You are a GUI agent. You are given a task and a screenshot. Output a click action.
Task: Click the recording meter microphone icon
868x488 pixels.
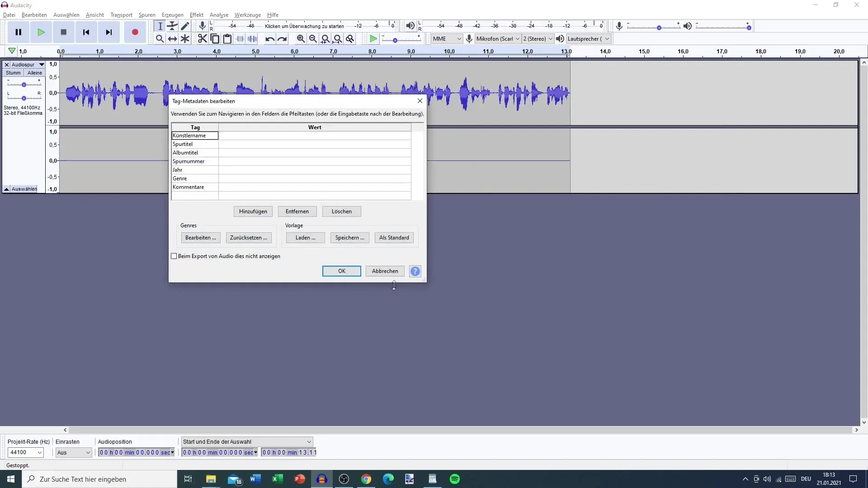point(203,26)
